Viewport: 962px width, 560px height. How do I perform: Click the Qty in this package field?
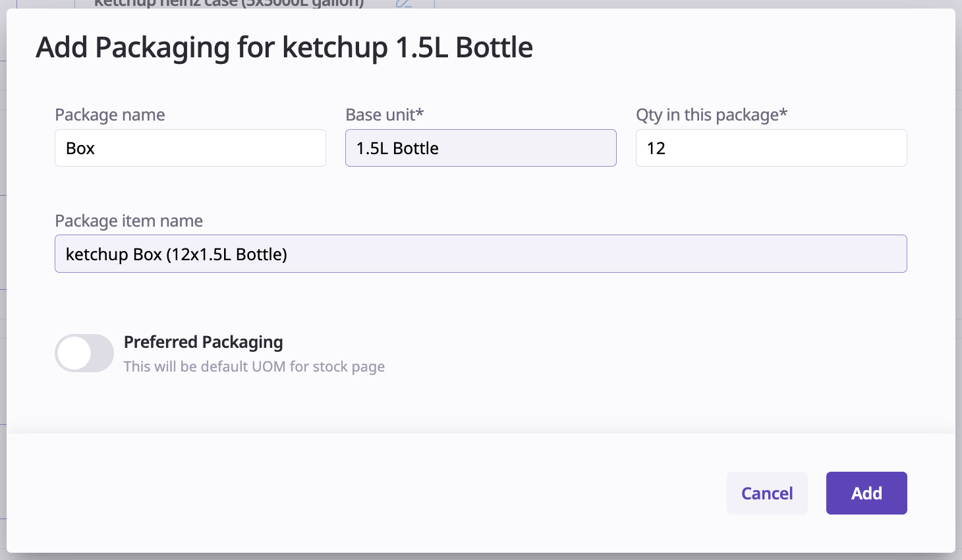tap(771, 148)
